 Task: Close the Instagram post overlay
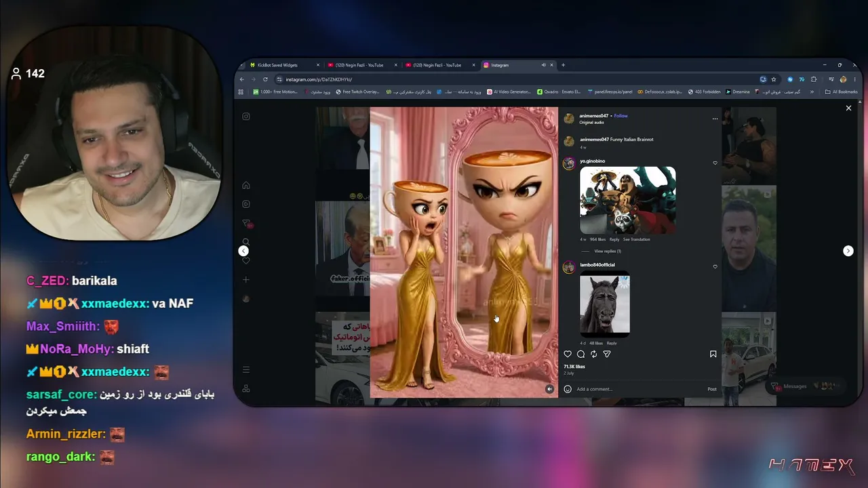[848, 108]
